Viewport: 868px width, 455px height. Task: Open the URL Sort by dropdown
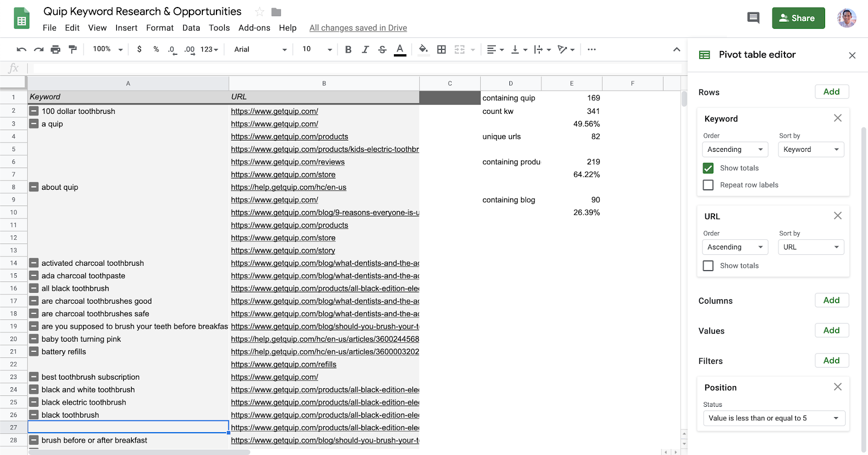coord(811,247)
